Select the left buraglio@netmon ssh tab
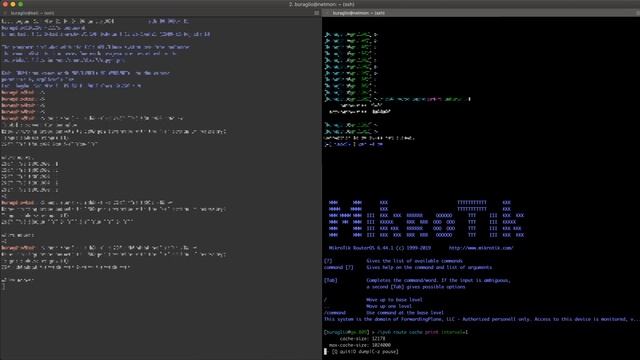Image resolution: width=640 pixels, height=360 pixels. click(160, 13)
